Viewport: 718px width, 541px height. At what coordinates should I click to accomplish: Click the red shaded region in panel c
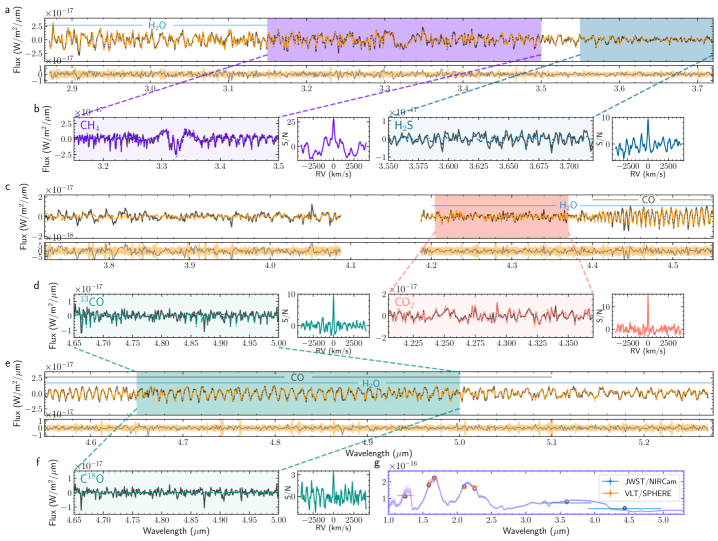click(x=501, y=216)
